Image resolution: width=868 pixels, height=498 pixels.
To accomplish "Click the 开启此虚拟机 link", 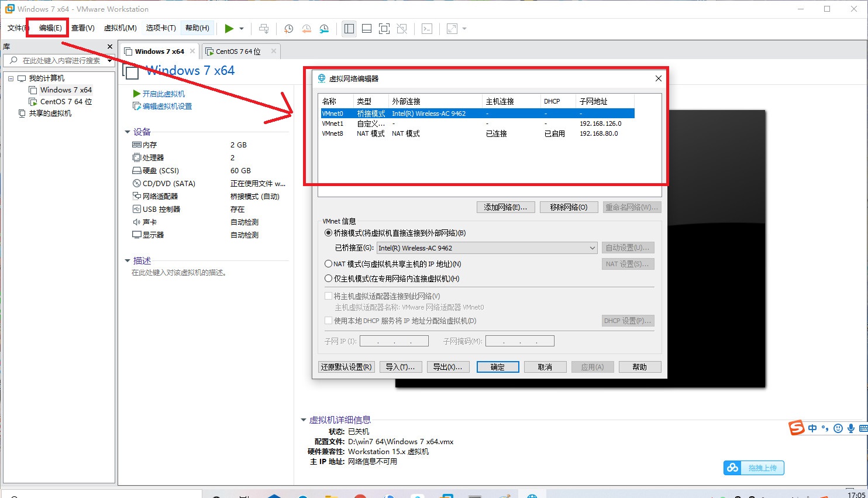I will (163, 94).
